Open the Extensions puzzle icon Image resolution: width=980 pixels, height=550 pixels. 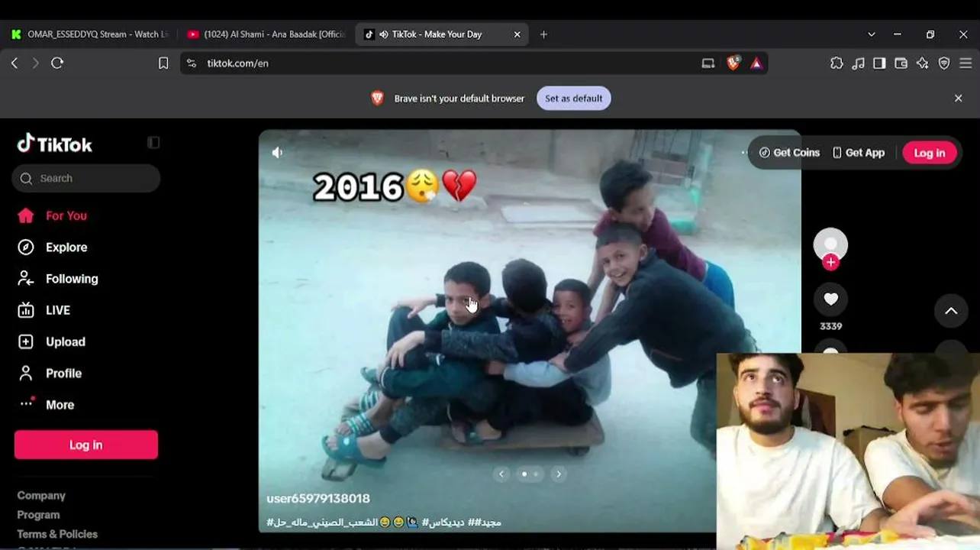click(x=837, y=63)
